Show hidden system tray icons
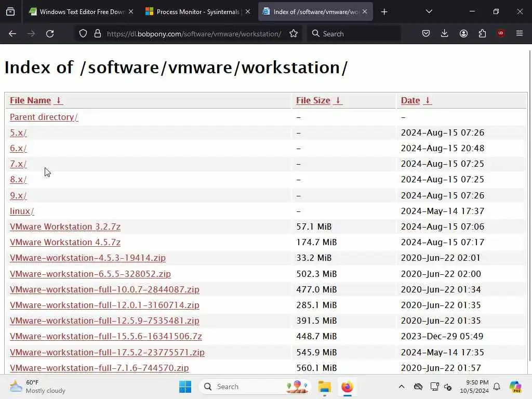The width and height of the screenshot is (532, 399). (402, 387)
